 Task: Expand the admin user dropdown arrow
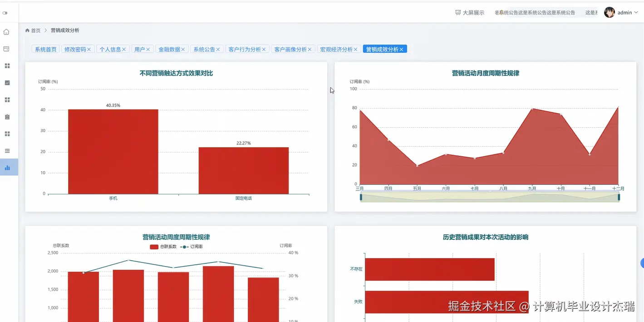[x=636, y=13]
